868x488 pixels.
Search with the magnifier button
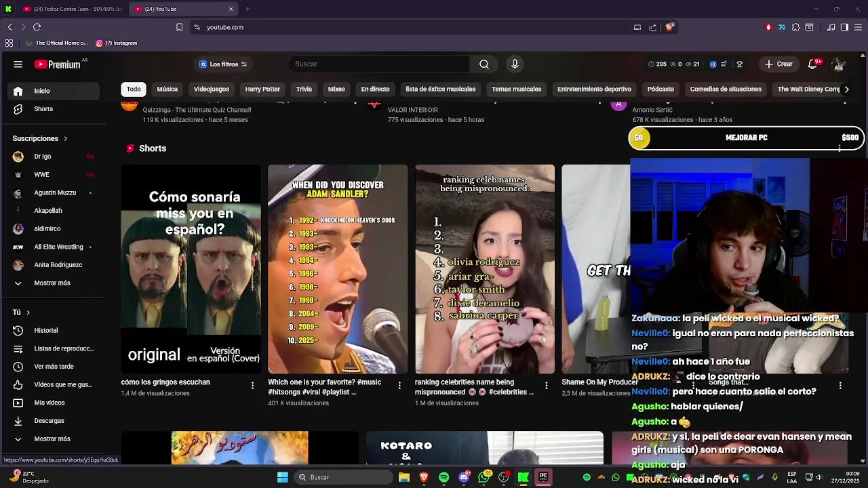coord(484,64)
